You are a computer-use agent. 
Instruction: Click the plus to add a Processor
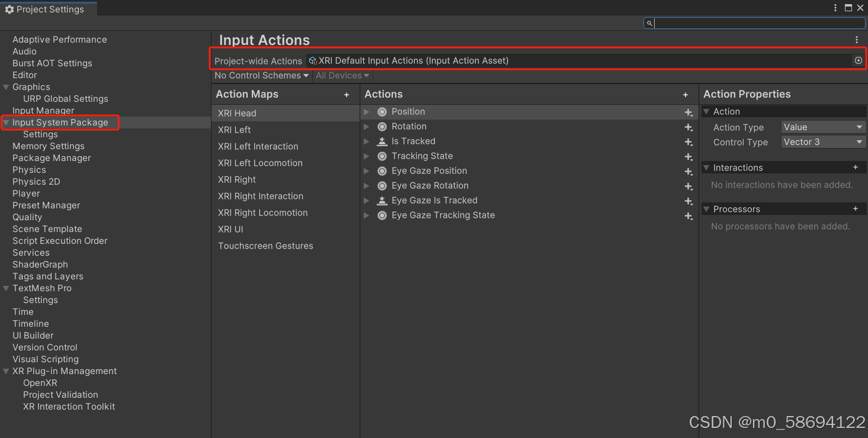click(x=856, y=208)
